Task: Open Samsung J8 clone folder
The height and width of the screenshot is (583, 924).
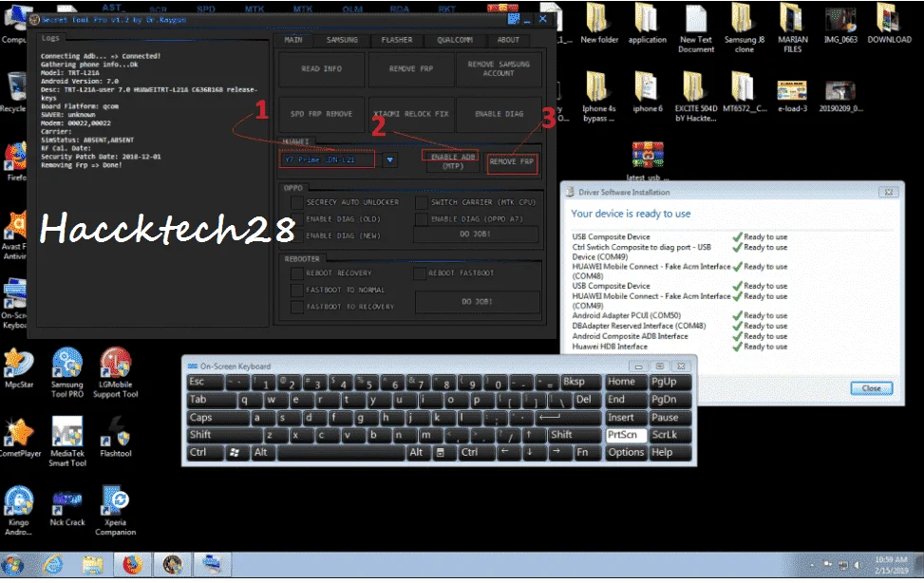Action: click(745, 28)
